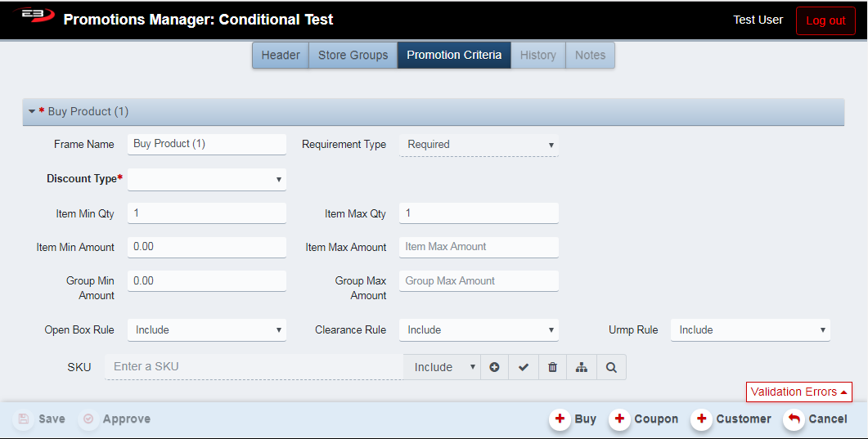Image resolution: width=868 pixels, height=439 pixels.
Task: Expand the Open Box Rule dropdown
Action: point(207,330)
